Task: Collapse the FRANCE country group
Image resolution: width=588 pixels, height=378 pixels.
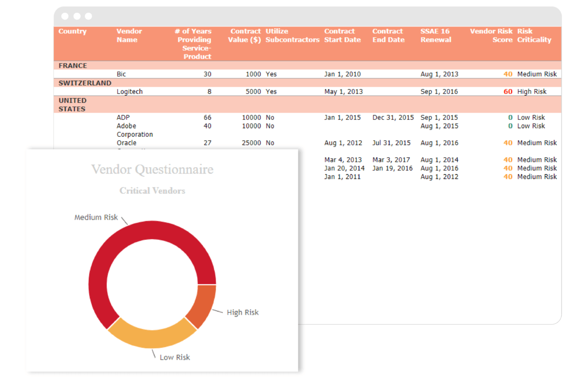Action: tap(72, 65)
